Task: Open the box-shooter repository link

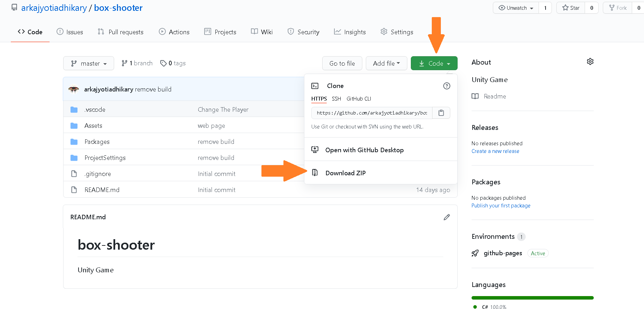Action: 118,8
